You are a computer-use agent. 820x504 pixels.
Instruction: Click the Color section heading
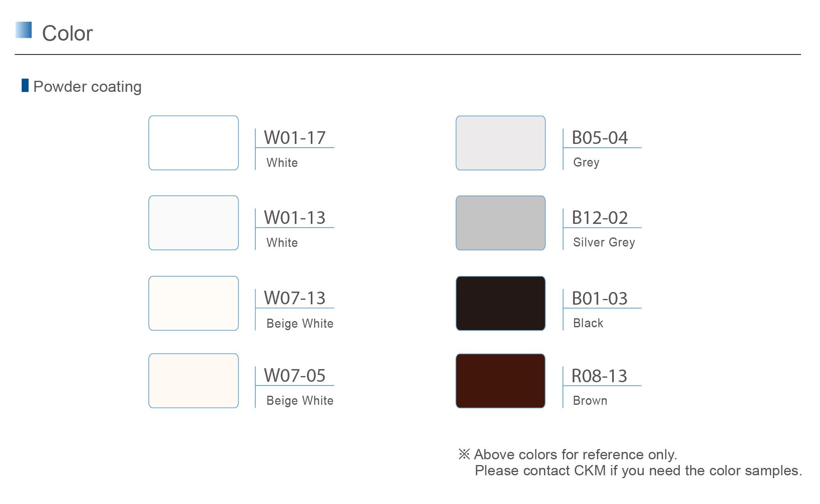68,33
